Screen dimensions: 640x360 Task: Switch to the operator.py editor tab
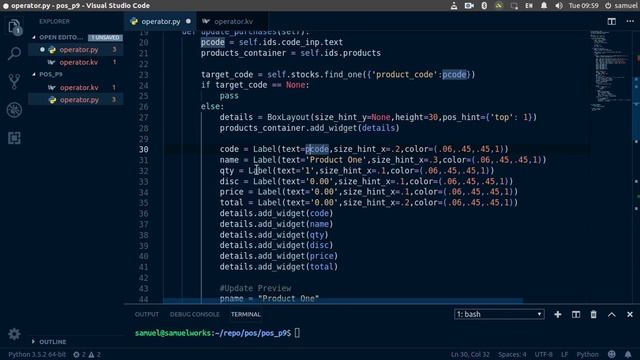click(x=160, y=21)
